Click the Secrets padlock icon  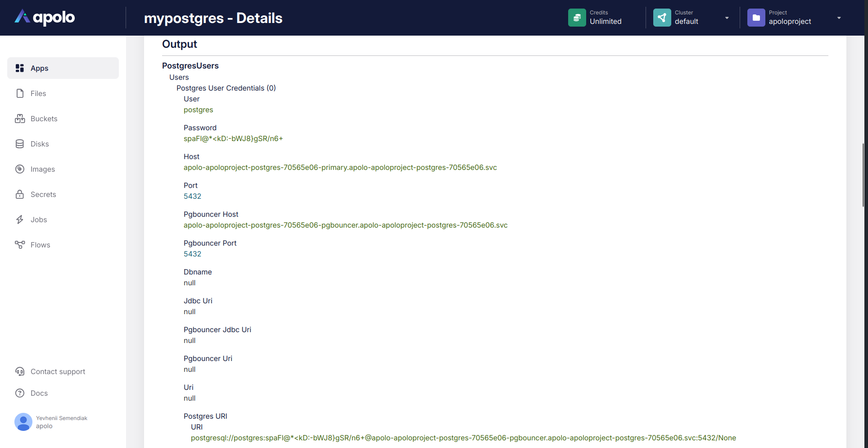tap(20, 194)
